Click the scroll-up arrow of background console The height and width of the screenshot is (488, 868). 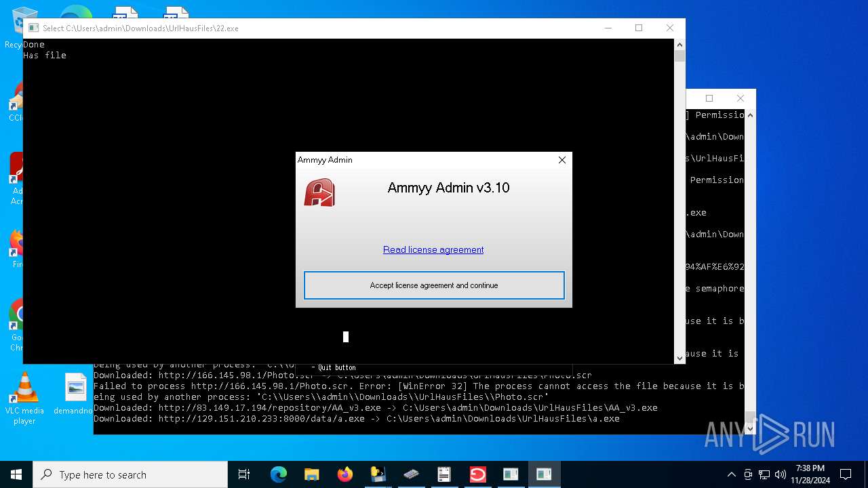750,115
